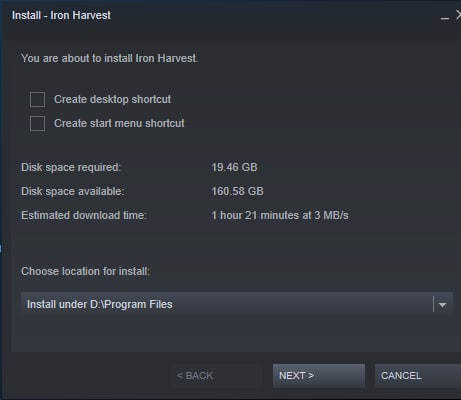This screenshot has height=400, width=461.
Task: Select the 19.46 GB disk space required value
Action: click(x=234, y=167)
